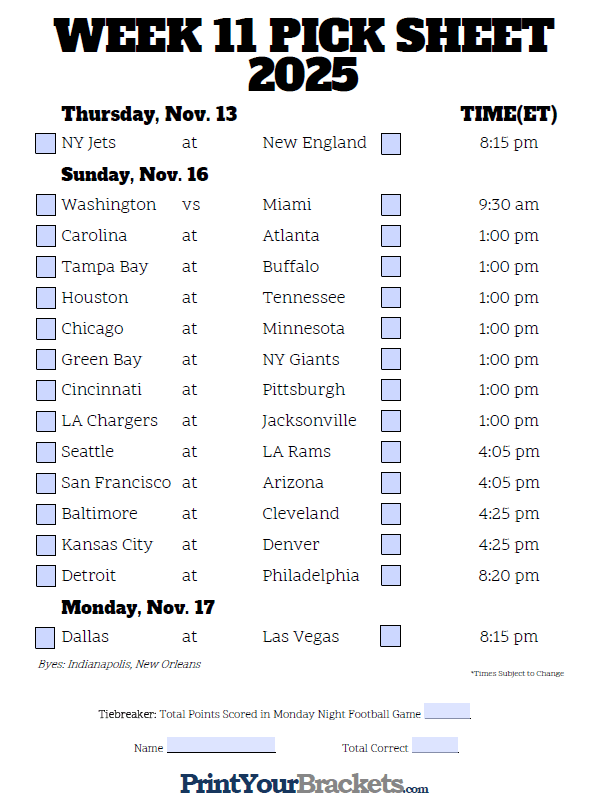Select the Minnesota pick box
616x797 pixels.
pos(391,328)
